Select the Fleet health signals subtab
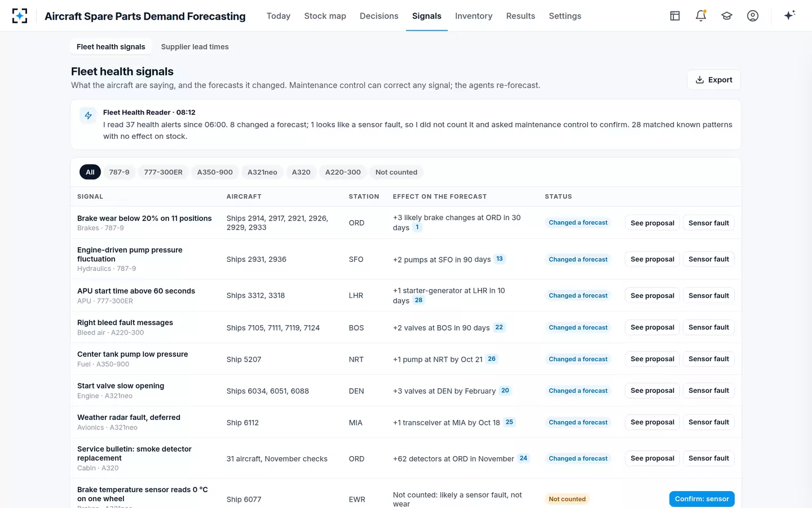The width and height of the screenshot is (812, 508). click(111, 47)
